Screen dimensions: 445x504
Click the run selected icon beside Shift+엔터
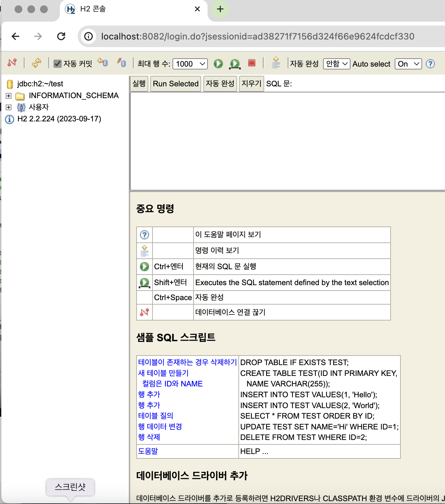click(145, 283)
